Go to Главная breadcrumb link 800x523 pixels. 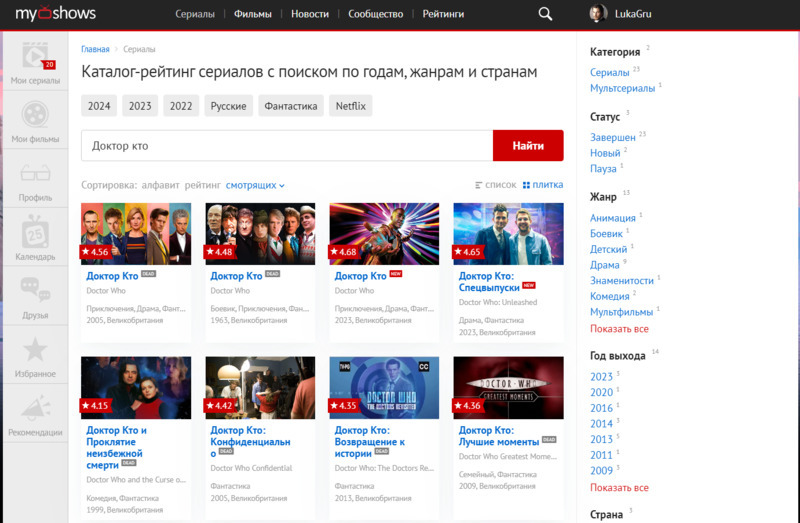tap(95, 49)
